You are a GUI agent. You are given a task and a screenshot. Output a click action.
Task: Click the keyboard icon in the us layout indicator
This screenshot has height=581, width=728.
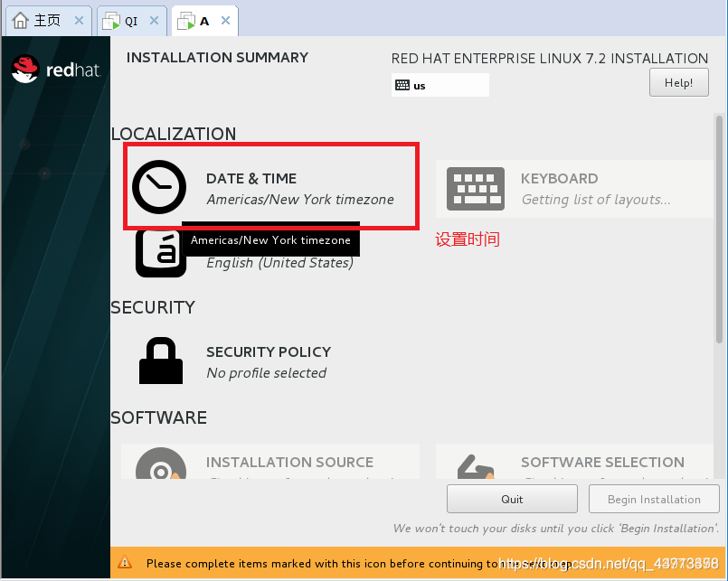point(402,85)
